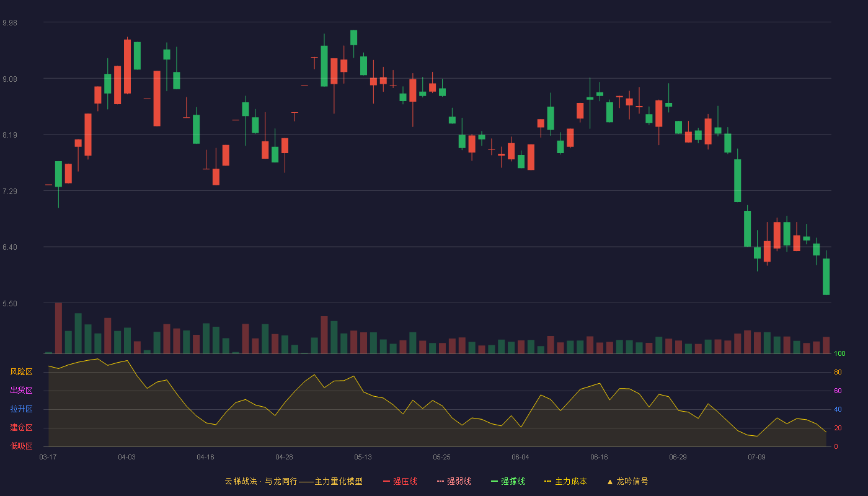Select the tallest red volume bar
The width and height of the screenshot is (868, 496).
tap(58, 328)
